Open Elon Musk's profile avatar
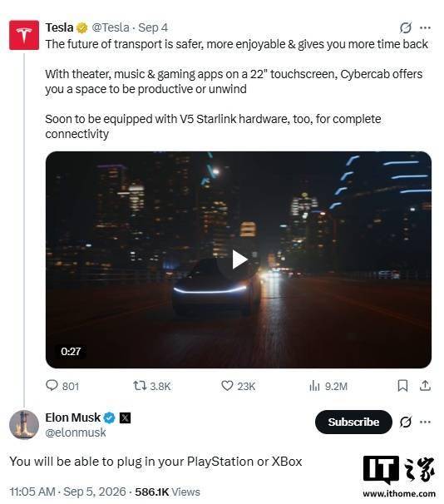 [24, 425]
